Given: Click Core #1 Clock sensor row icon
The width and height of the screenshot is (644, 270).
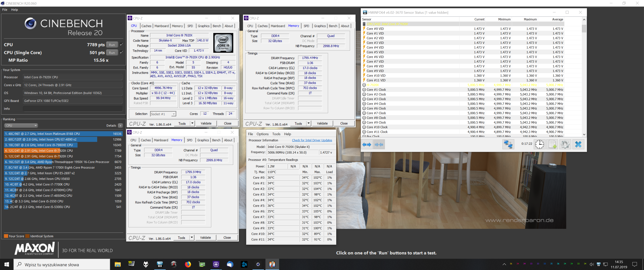Looking at the screenshot, I should tap(364, 90).
